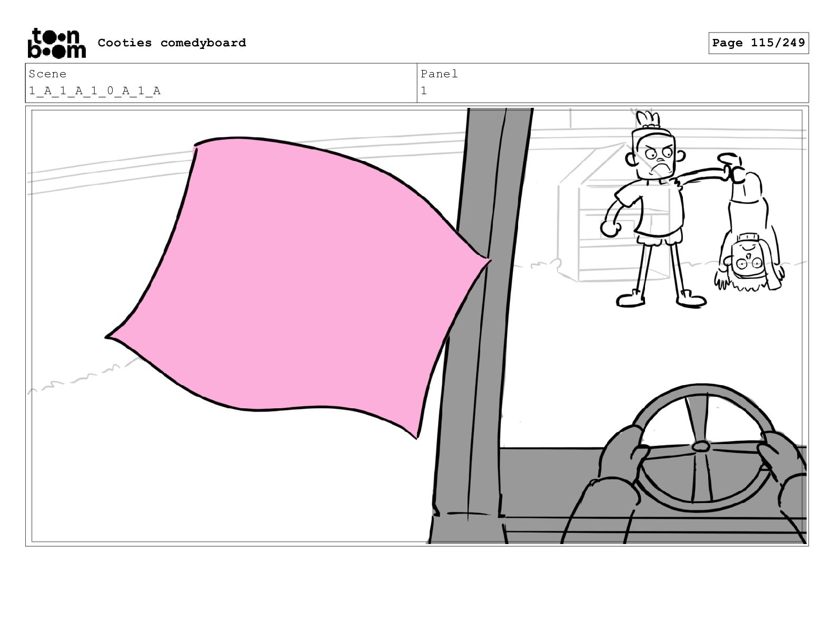Click the pink flag in the storyboard panel
Viewport: 834px width, 644px height.
tap(298, 287)
